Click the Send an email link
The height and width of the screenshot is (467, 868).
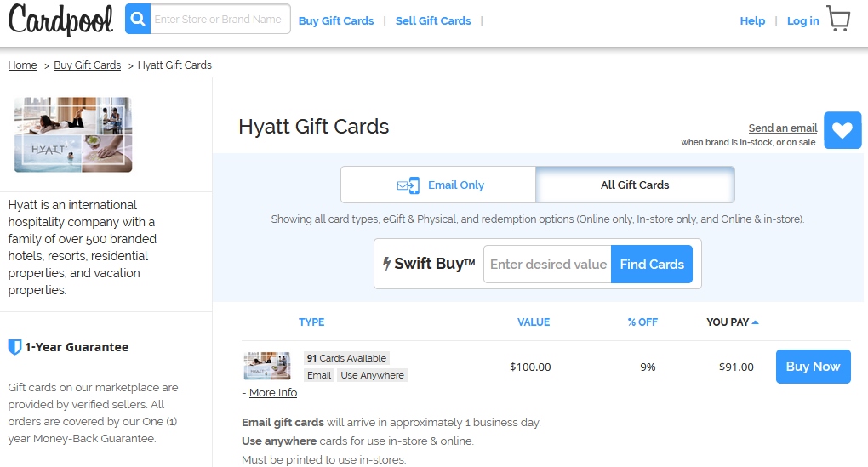tap(783, 128)
